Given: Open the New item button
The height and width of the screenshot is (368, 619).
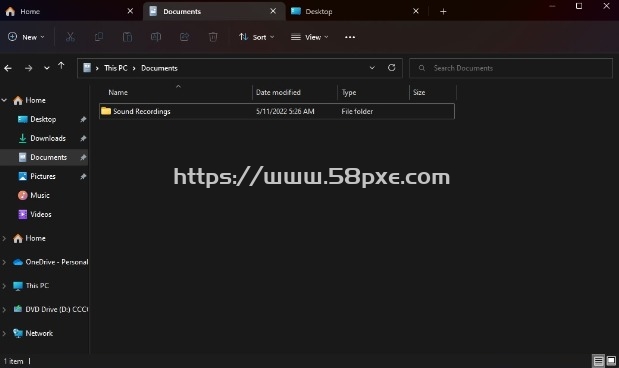Looking at the screenshot, I should pos(26,37).
